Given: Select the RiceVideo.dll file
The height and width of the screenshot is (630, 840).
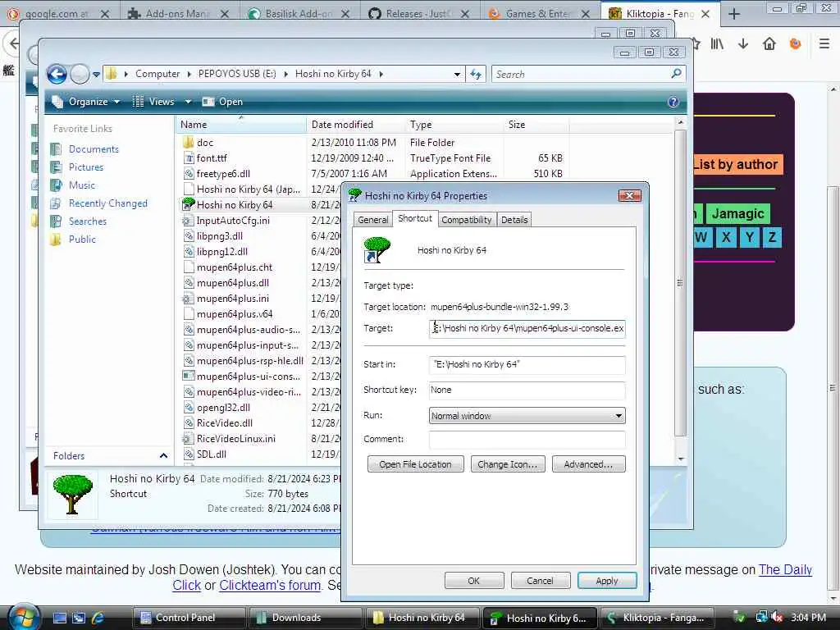Looking at the screenshot, I should (x=225, y=423).
